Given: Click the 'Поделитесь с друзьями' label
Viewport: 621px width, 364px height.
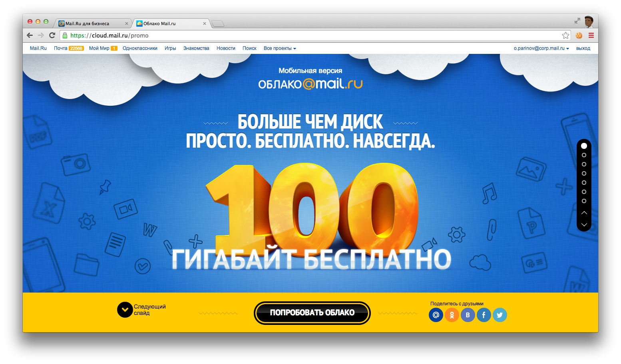Looking at the screenshot, I should click(x=457, y=304).
